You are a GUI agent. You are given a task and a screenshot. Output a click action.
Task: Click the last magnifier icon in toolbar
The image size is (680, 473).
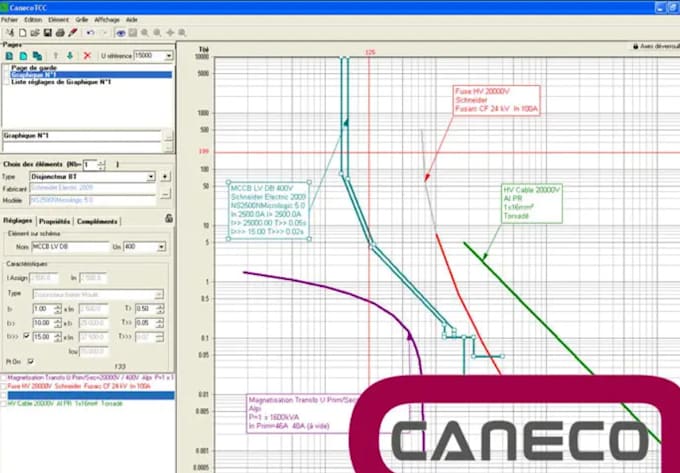(x=182, y=33)
